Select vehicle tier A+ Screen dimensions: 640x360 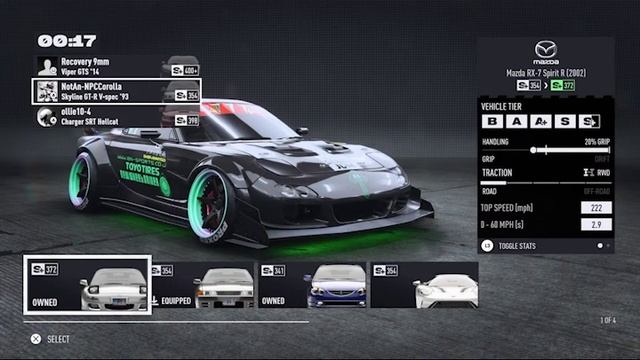pyautogui.click(x=541, y=121)
